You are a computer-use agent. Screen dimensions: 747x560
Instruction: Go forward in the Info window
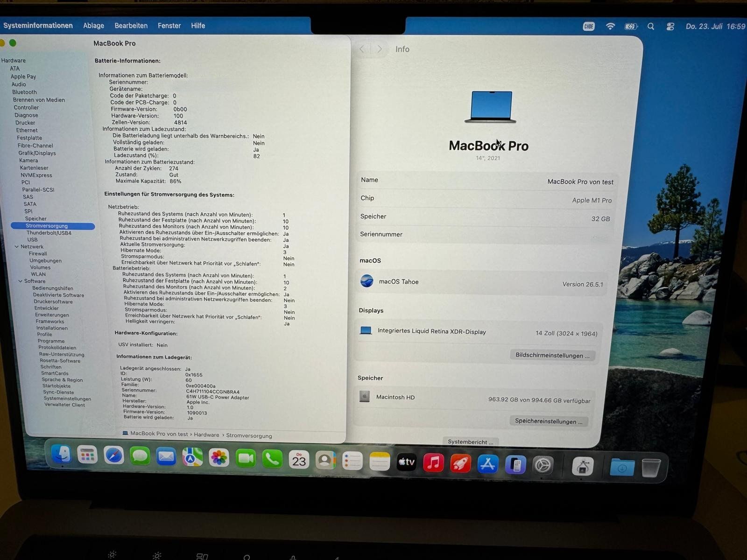380,49
